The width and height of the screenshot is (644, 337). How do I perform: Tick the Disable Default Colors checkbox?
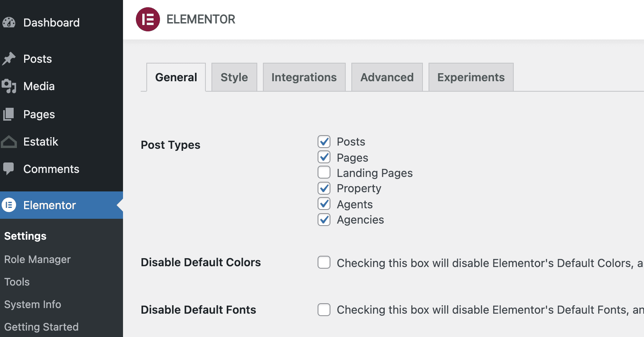pyautogui.click(x=324, y=262)
